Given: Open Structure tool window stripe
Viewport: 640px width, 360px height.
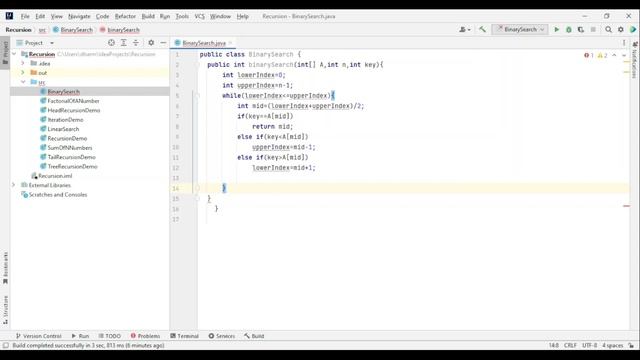Looking at the screenshot, I should (5, 309).
